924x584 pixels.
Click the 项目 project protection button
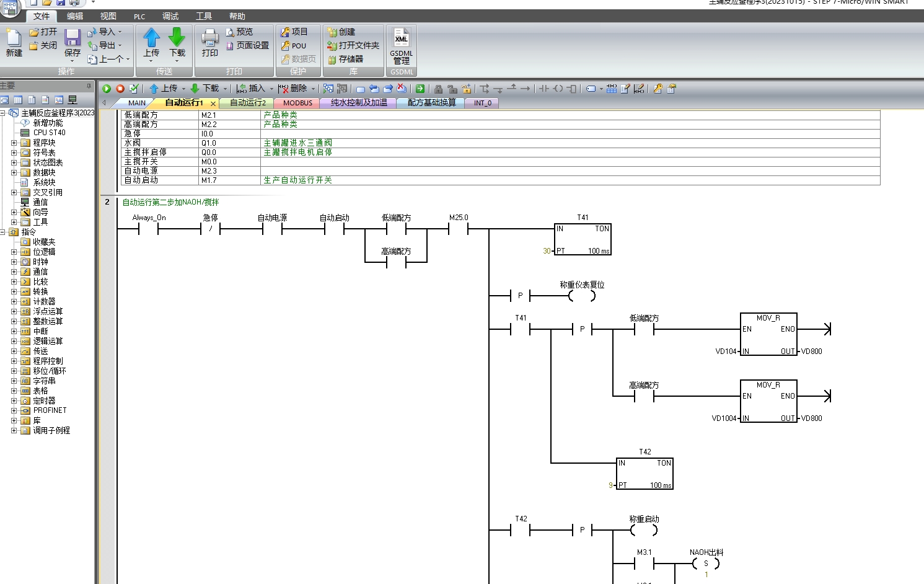pyautogui.click(x=294, y=32)
